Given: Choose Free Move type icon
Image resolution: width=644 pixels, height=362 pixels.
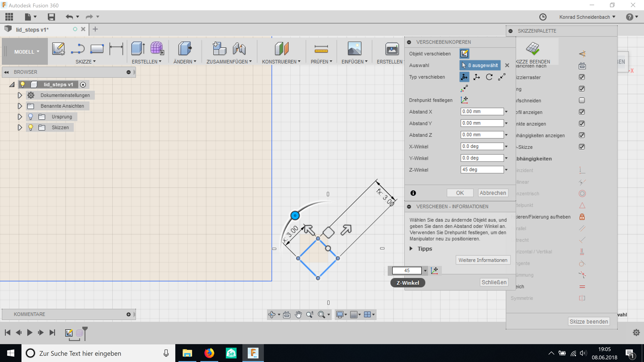Looking at the screenshot, I should (464, 77).
